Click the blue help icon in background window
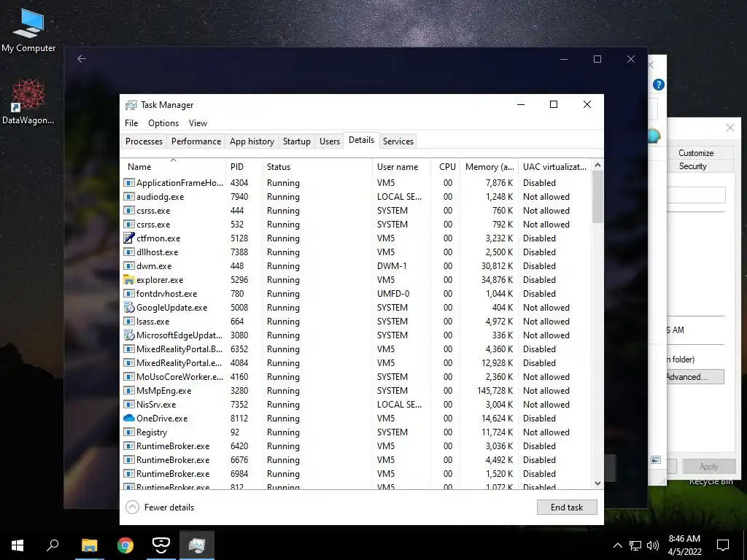Viewport: 747px width, 560px height. [x=659, y=85]
